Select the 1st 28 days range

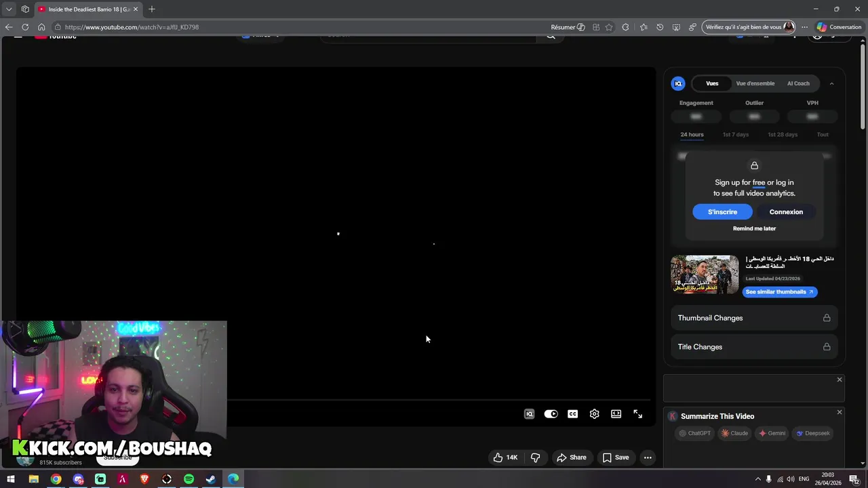783,135
